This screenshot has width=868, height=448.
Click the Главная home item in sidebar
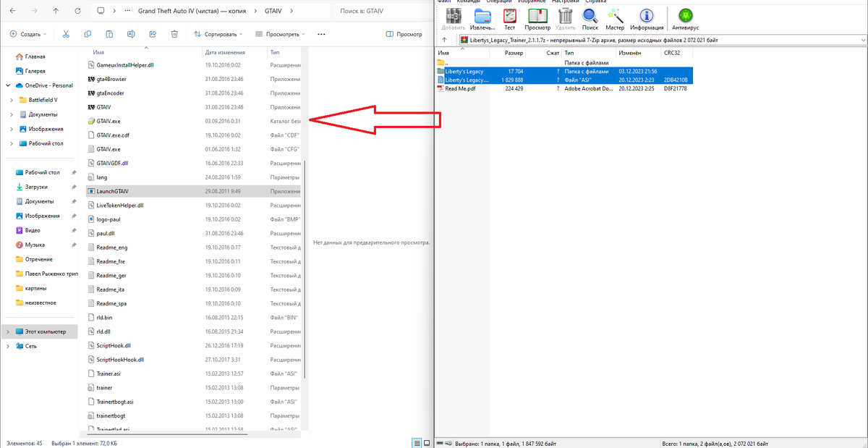[35, 56]
